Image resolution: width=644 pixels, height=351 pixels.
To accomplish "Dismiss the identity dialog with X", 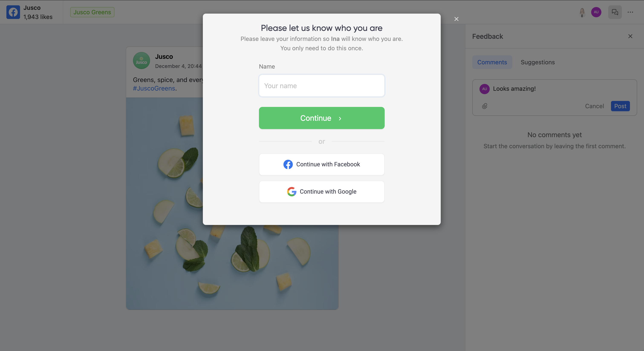I will point(456,19).
